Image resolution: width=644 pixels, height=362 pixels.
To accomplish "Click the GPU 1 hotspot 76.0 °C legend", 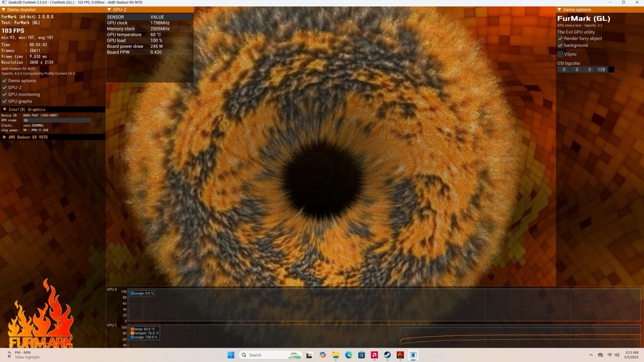I will click(145, 333).
